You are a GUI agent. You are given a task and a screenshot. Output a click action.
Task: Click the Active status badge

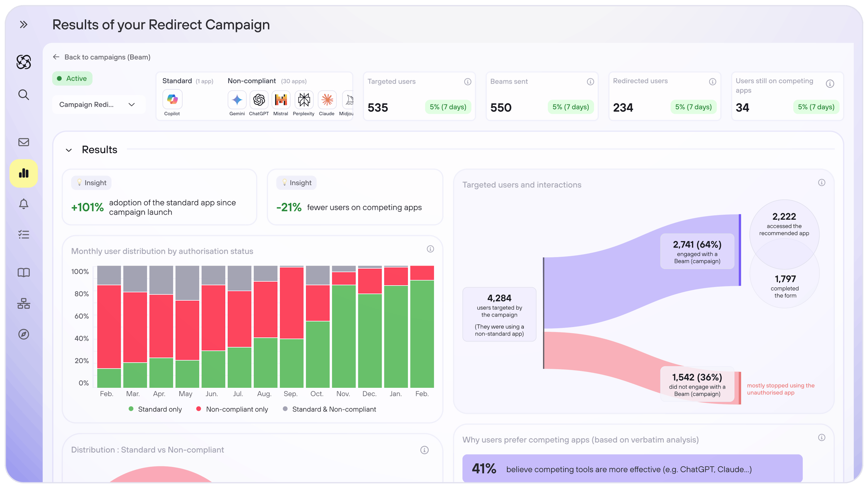(72, 78)
